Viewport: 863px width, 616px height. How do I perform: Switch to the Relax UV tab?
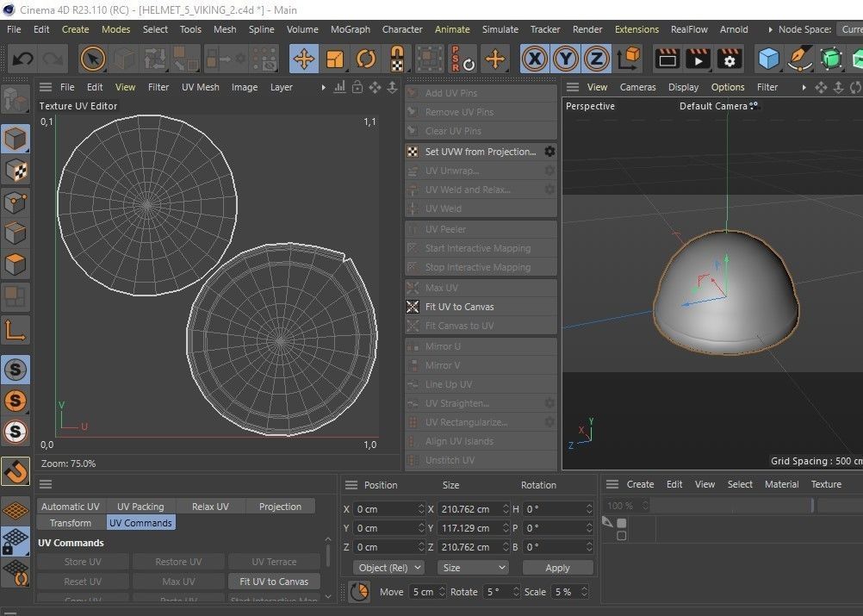coord(210,507)
